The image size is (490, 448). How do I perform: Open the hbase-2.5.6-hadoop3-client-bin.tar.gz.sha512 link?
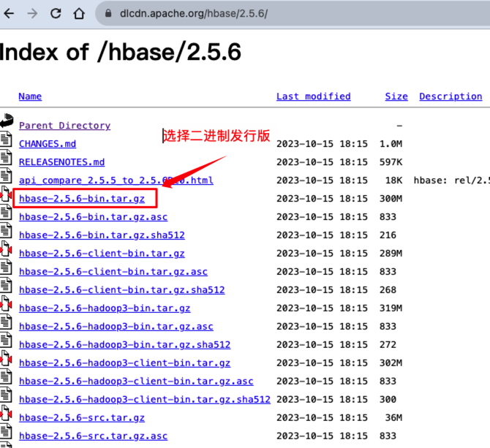(x=145, y=399)
